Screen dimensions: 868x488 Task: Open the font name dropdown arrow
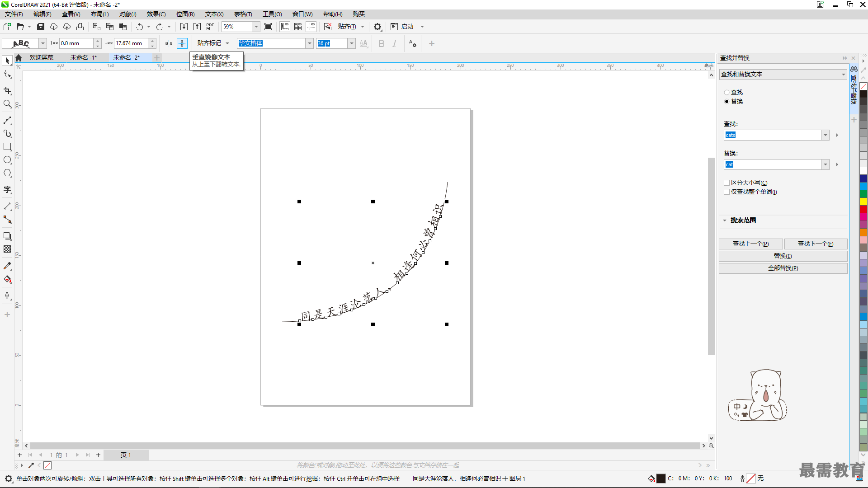310,43
